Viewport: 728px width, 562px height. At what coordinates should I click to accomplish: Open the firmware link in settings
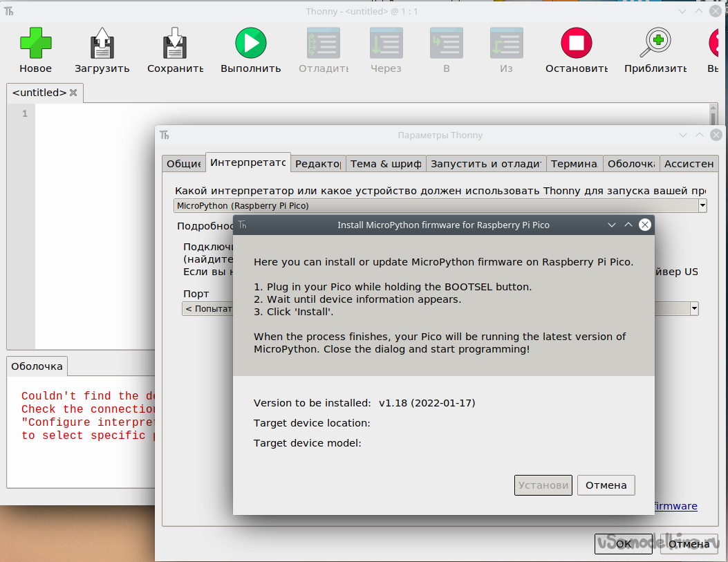(675, 506)
